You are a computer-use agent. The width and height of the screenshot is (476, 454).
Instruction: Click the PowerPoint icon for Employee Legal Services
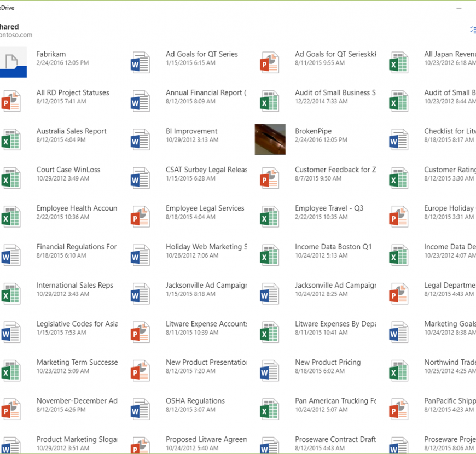click(140, 217)
